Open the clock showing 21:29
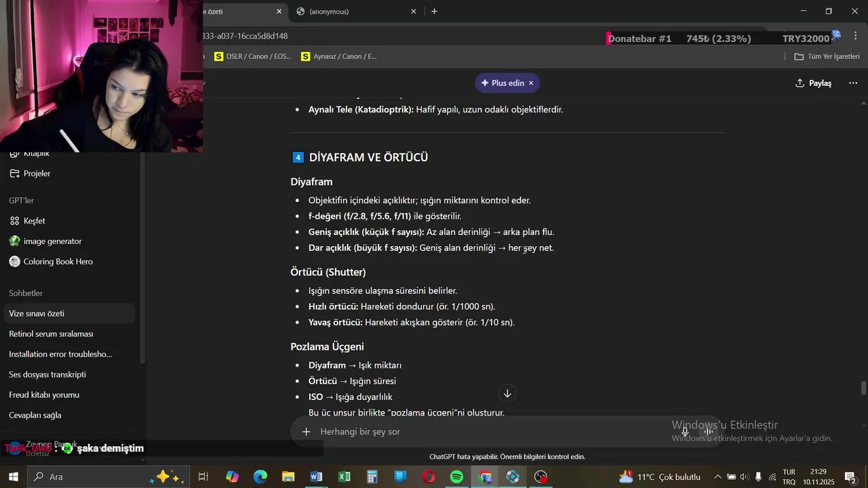This screenshot has width=868, height=488. pos(818,476)
